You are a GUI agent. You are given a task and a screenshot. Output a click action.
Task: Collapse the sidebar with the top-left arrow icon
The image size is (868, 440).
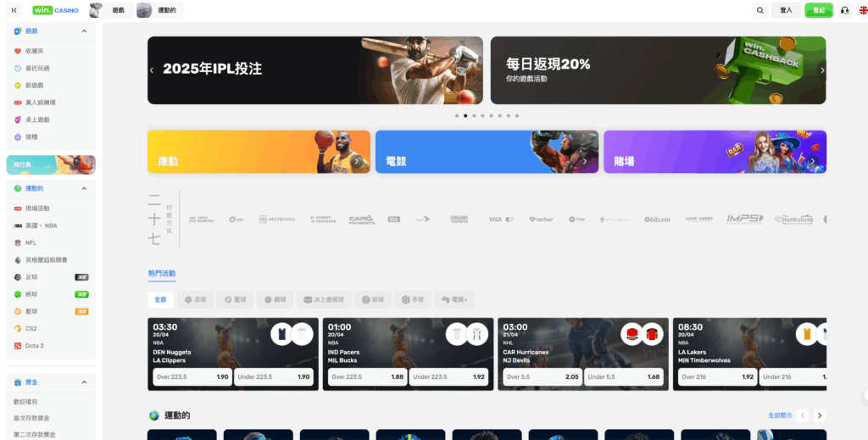14,10
